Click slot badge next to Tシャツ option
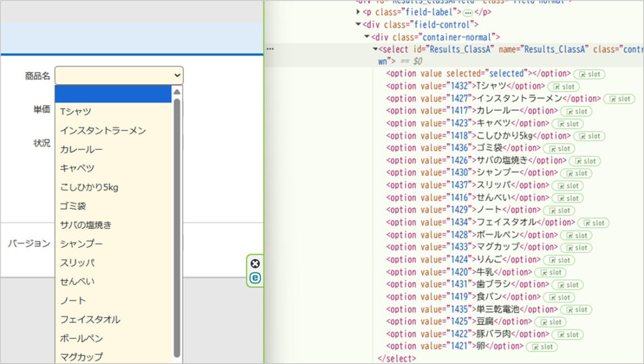Image resolution: width=644 pixels, height=364 pixels. click(x=563, y=87)
